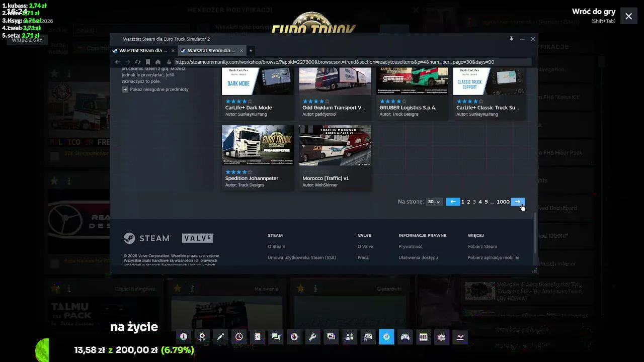Pin the Steam workshop overlay window

tap(511, 39)
